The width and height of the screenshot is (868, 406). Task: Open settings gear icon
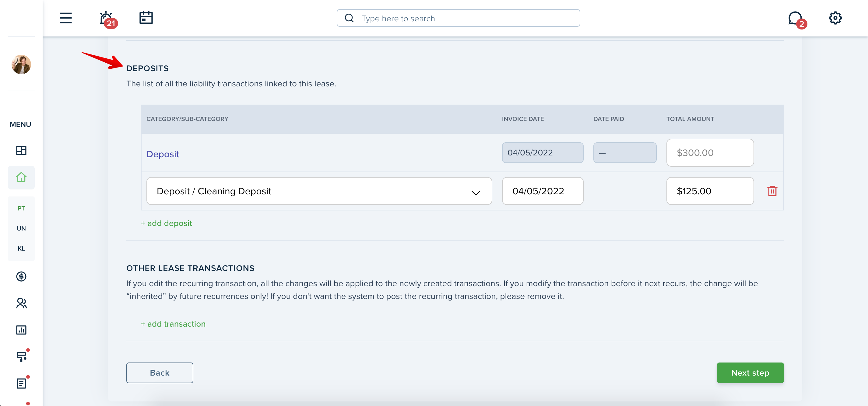click(835, 18)
